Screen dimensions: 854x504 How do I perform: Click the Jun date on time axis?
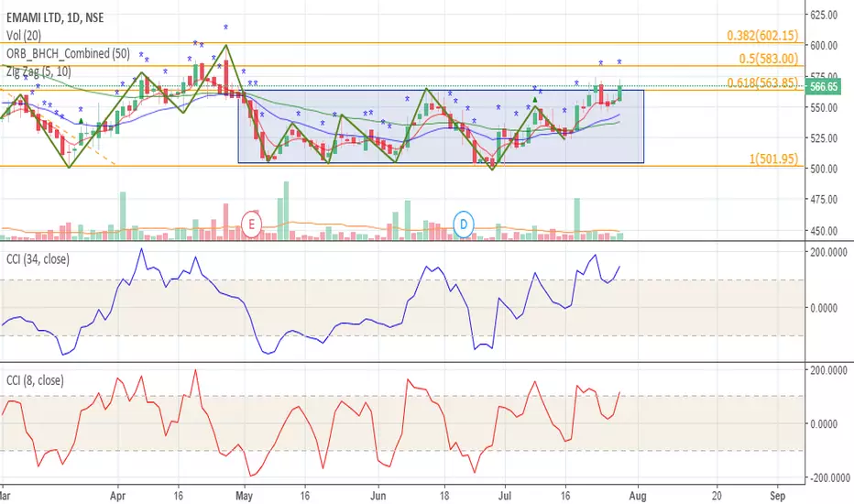pos(378,496)
